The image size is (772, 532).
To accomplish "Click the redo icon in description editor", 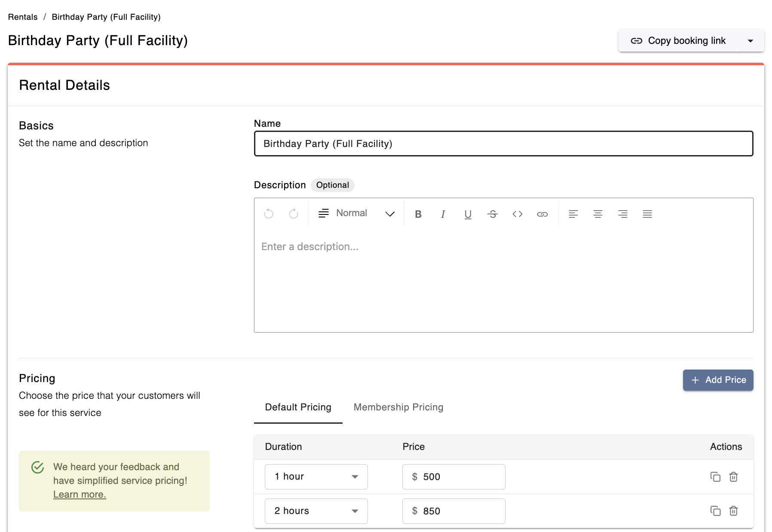I will click(x=294, y=214).
